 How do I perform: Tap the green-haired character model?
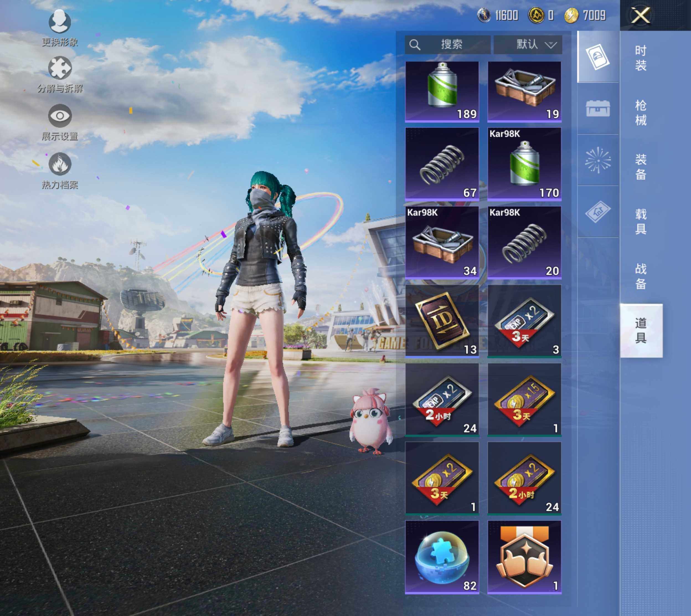point(261,308)
